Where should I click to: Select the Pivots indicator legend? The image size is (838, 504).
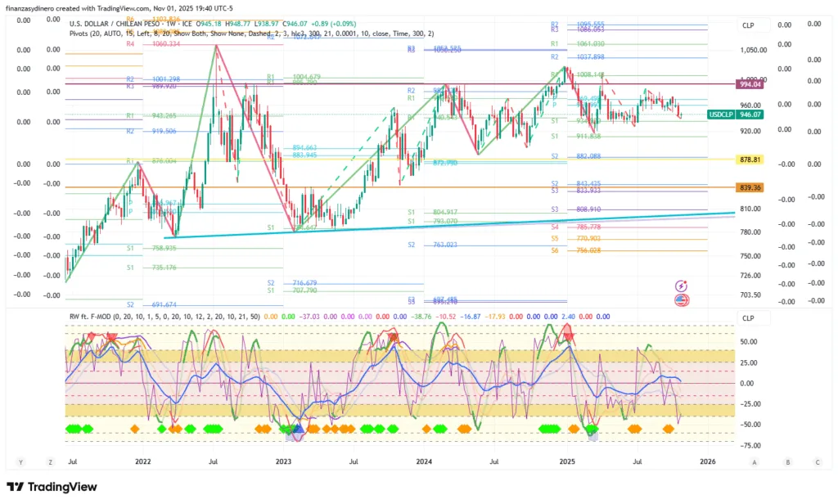pos(83,35)
